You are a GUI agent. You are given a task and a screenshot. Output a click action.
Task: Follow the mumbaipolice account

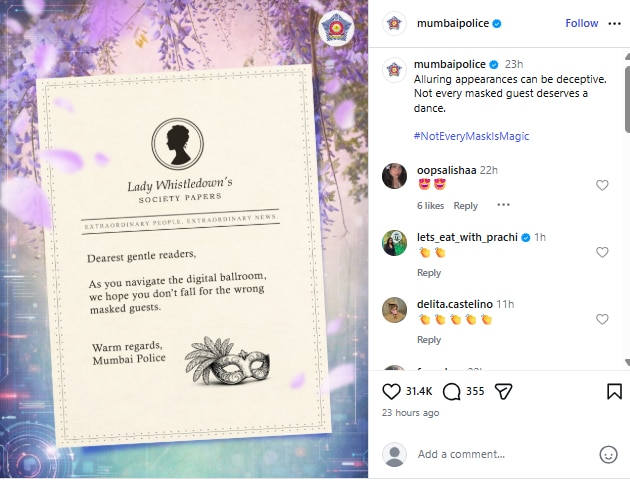(x=581, y=23)
